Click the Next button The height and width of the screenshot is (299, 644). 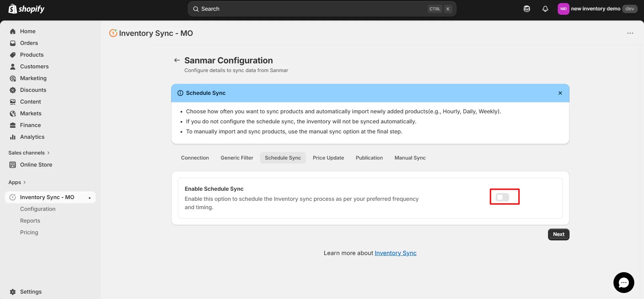pos(559,234)
